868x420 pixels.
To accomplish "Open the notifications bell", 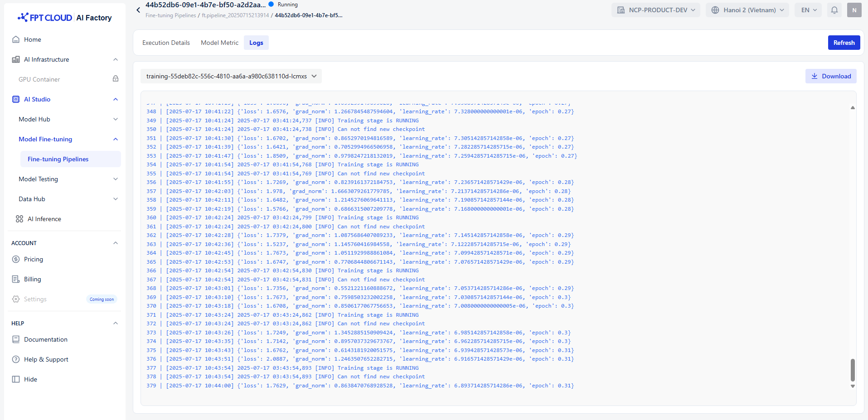I will [x=834, y=10].
